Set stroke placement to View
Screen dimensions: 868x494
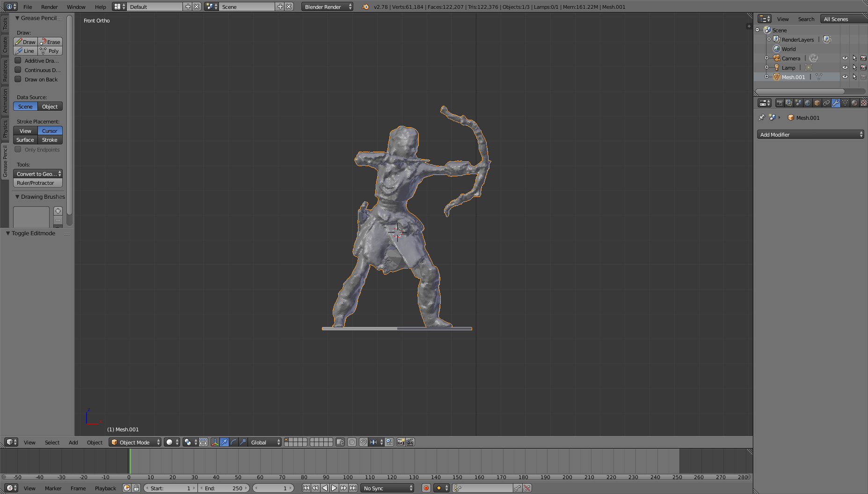pos(26,131)
